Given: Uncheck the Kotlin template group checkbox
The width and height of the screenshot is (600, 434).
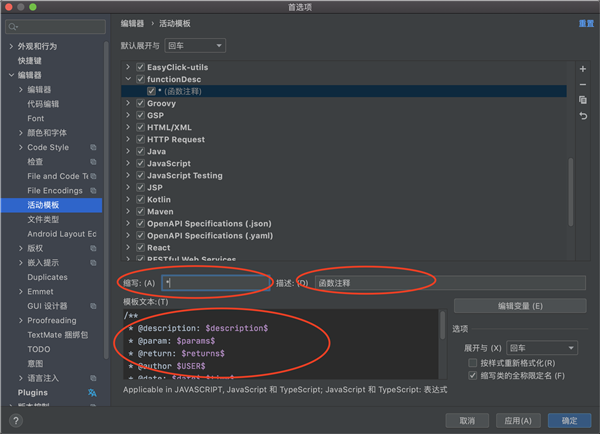Looking at the screenshot, I should pyautogui.click(x=140, y=199).
